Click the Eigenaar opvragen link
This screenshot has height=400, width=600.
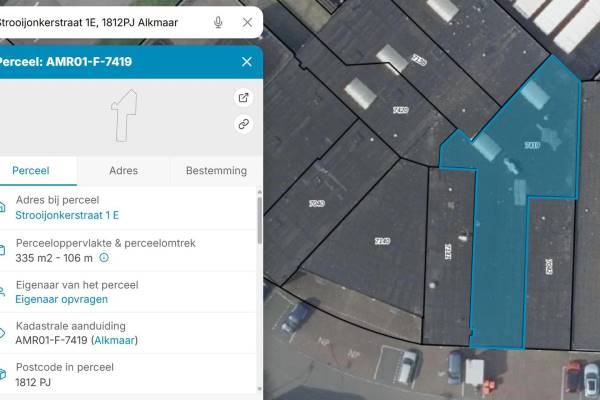pyautogui.click(x=62, y=299)
